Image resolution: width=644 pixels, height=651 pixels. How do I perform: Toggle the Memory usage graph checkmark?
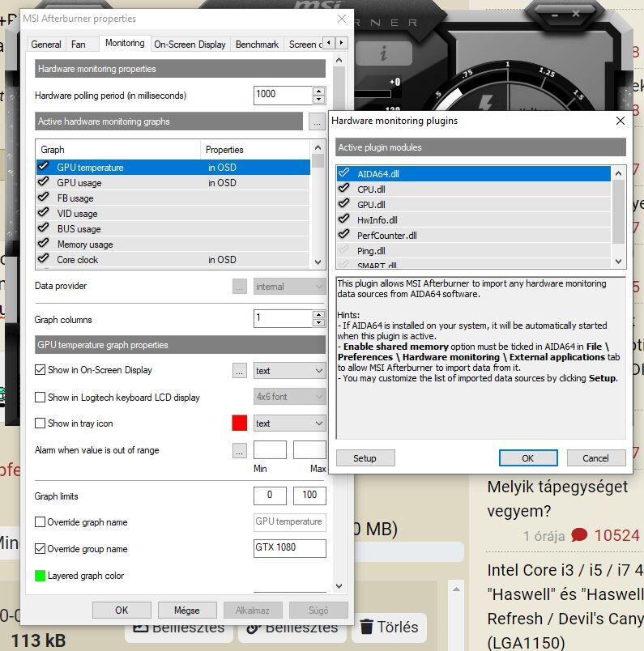click(43, 243)
